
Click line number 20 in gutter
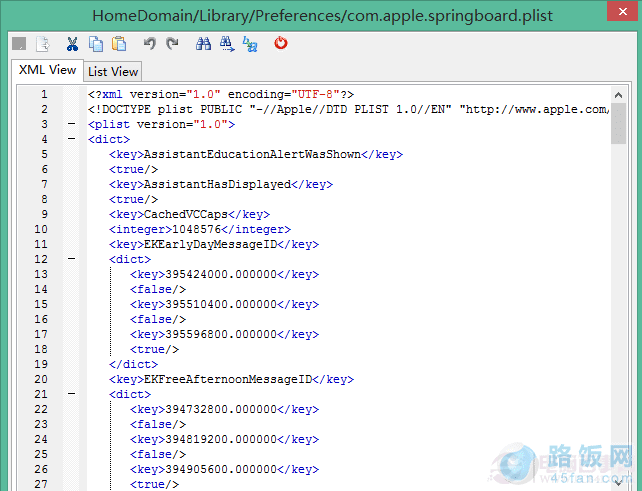tap(41, 379)
